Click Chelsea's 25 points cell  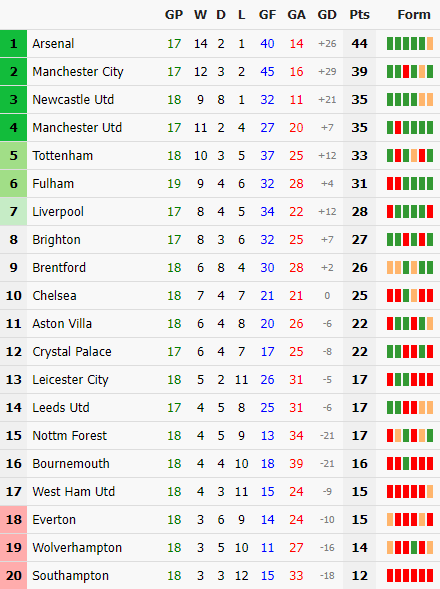point(360,296)
